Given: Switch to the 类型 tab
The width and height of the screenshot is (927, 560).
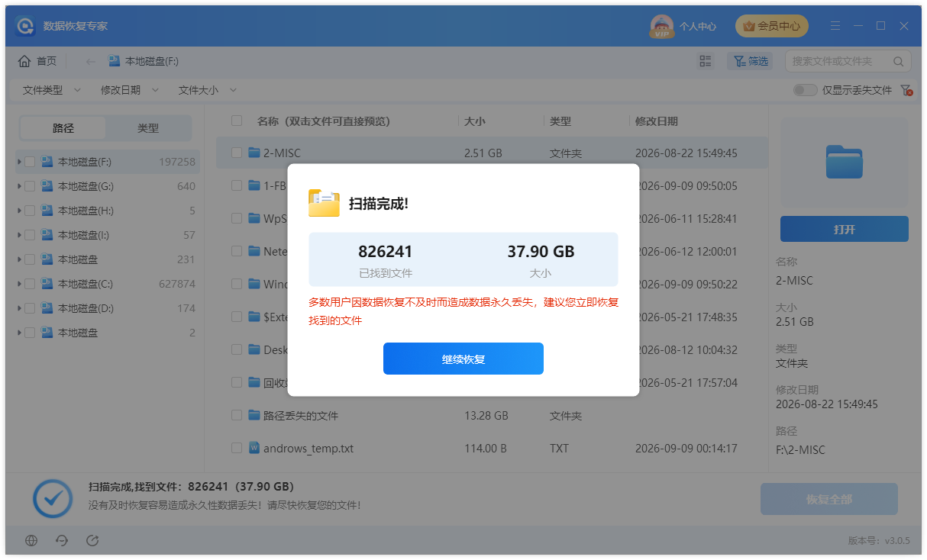Looking at the screenshot, I should click(x=148, y=128).
